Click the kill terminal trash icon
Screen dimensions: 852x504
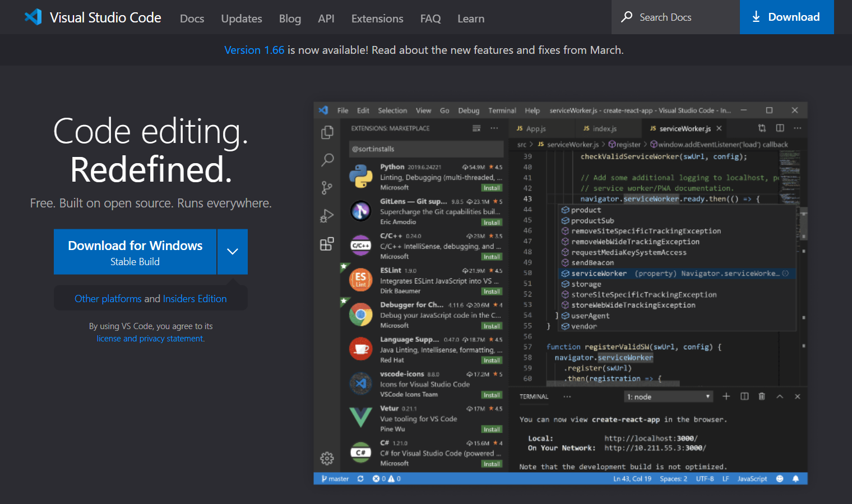[762, 396]
